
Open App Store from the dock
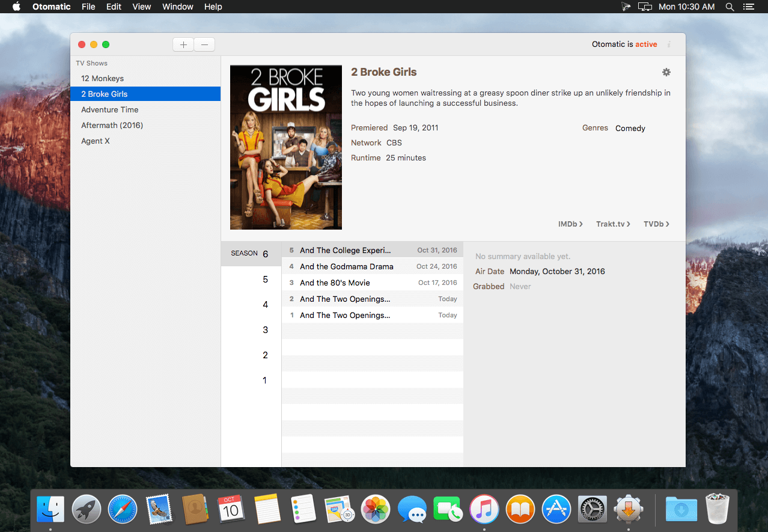[556, 510]
